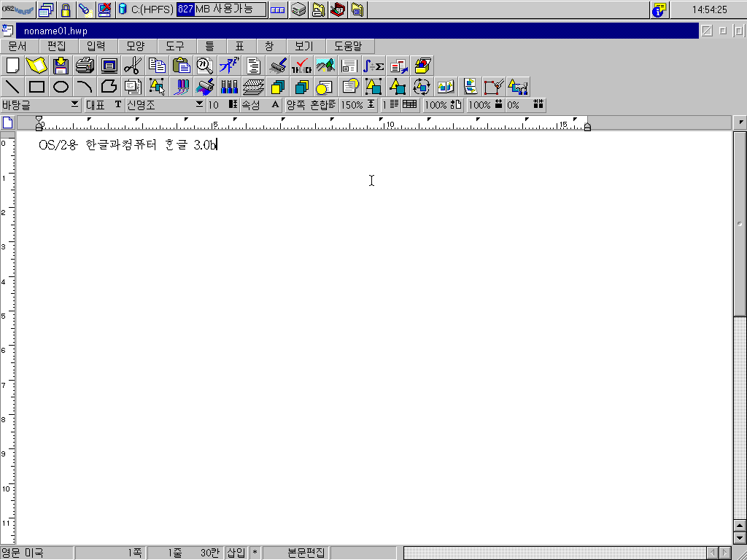747x560 pixels.
Task: Click the flashlight find icon in WarpCenter
Action: (x=85, y=9)
